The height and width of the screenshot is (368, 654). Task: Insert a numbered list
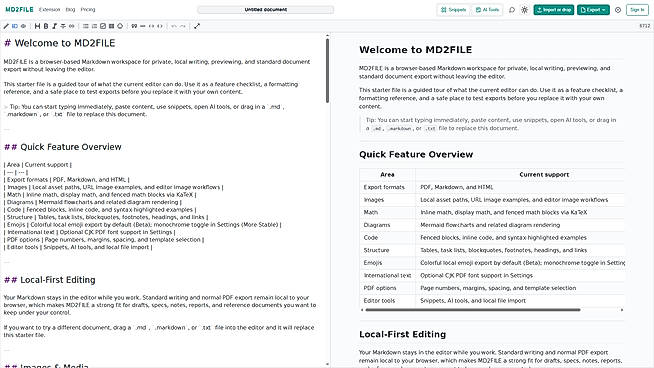[x=94, y=26]
